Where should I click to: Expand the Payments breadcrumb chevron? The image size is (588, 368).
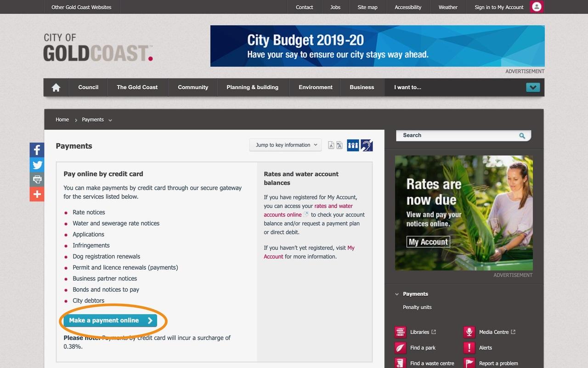110,120
